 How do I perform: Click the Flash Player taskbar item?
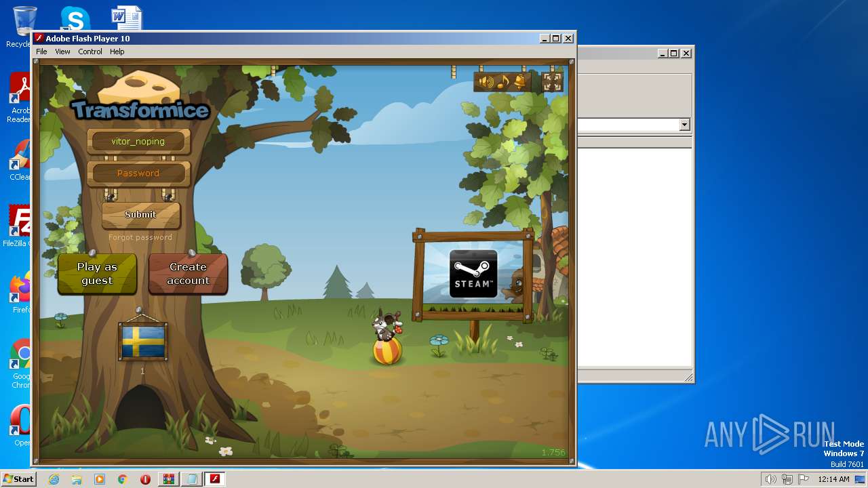(x=215, y=479)
